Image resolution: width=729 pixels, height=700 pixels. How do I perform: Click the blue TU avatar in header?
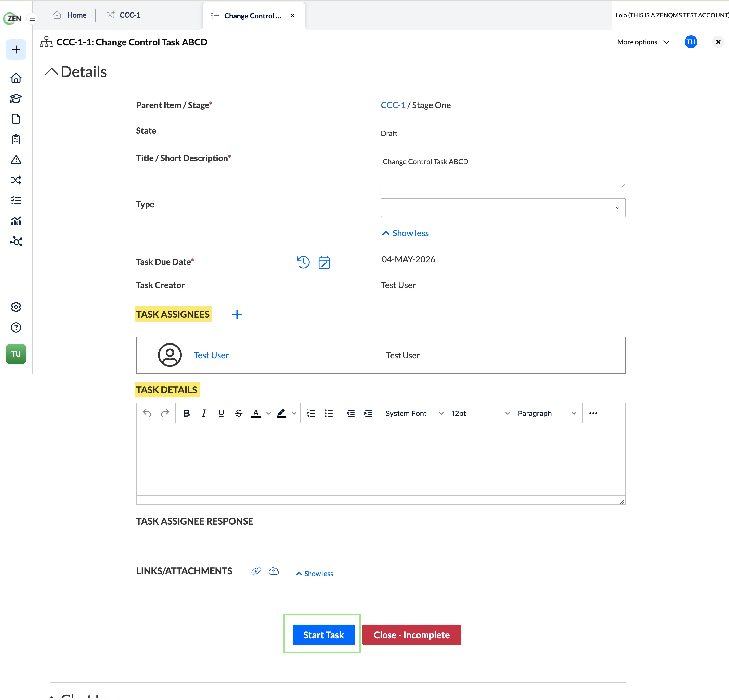(691, 42)
